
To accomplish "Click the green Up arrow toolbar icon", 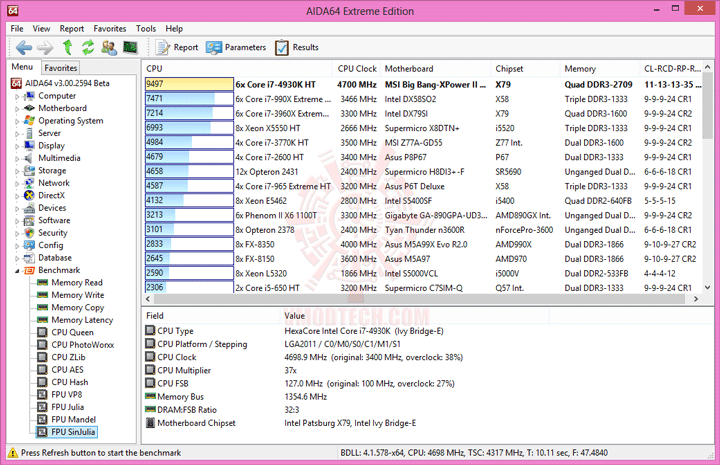I will [x=68, y=47].
